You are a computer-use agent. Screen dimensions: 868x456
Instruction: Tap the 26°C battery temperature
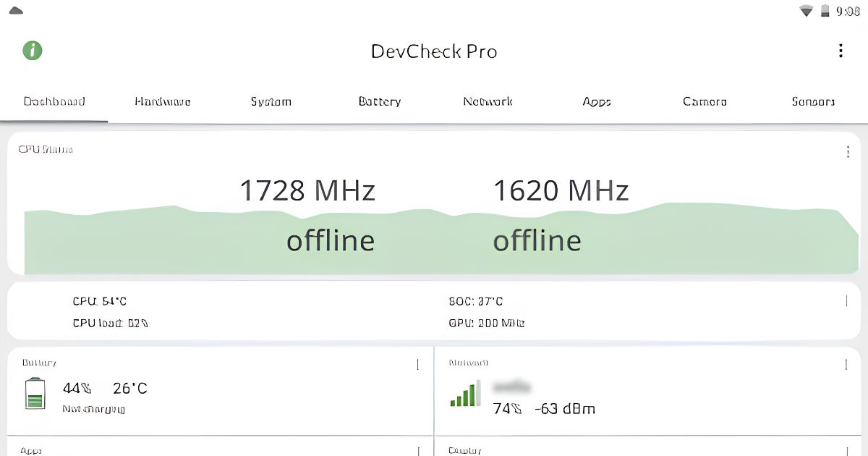pyautogui.click(x=130, y=389)
